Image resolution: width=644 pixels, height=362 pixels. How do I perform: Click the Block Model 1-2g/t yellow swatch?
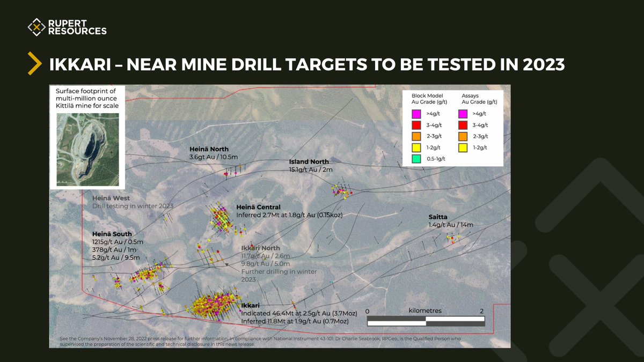pos(415,147)
